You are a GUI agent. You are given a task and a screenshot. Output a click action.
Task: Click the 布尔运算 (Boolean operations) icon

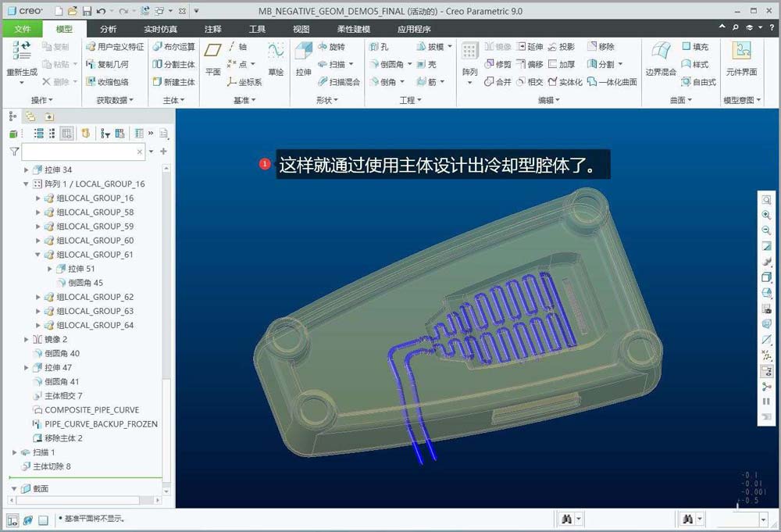(x=173, y=47)
